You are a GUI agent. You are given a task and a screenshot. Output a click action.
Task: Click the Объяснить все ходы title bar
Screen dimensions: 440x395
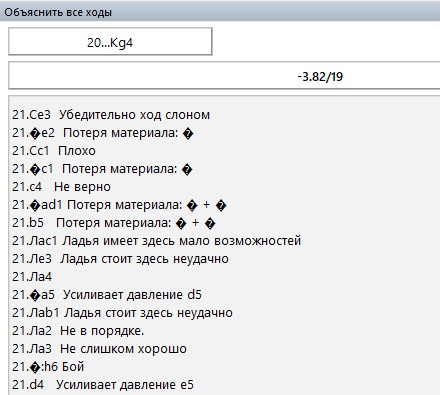220,12
